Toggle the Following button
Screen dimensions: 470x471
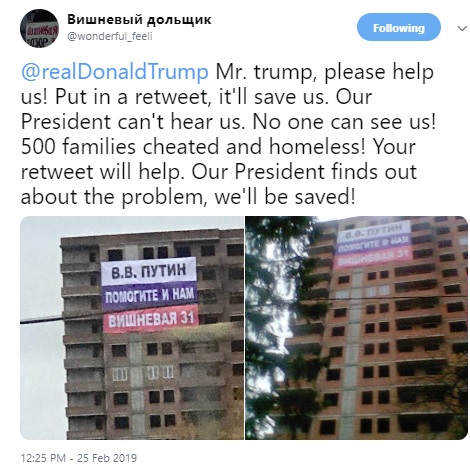tap(399, 27)
